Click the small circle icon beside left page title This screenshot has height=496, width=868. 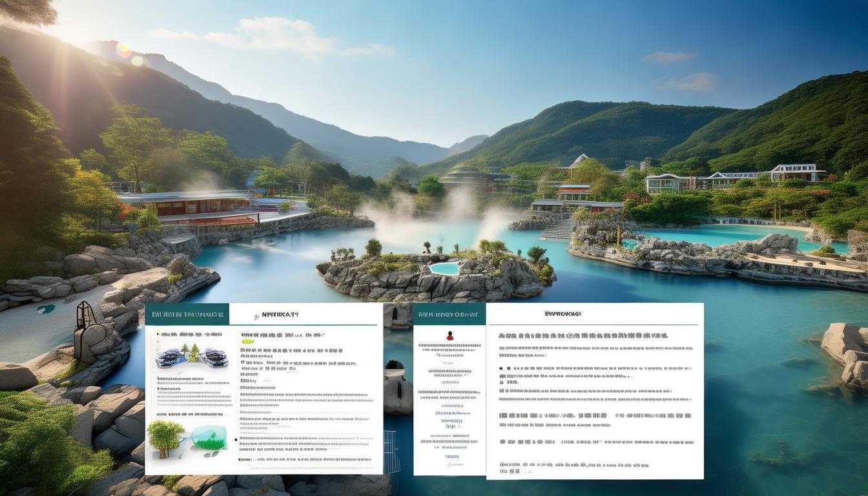[x=256, y=316]
